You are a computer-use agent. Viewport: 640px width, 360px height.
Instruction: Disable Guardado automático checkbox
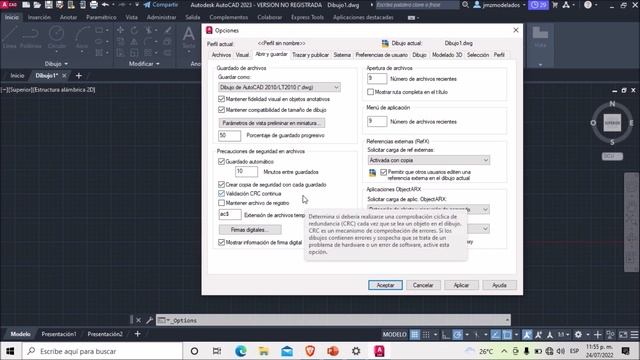pos(222,162)
